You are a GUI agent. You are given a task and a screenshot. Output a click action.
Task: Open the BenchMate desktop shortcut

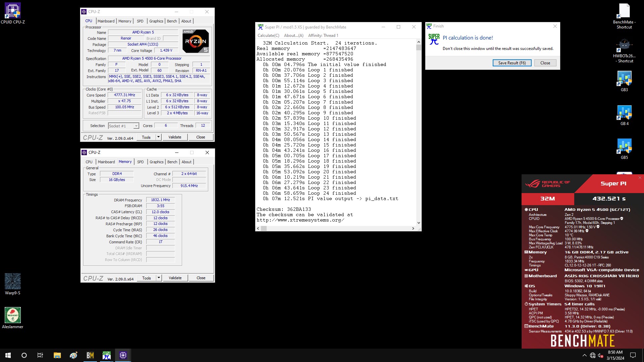(x=624, y=16)
